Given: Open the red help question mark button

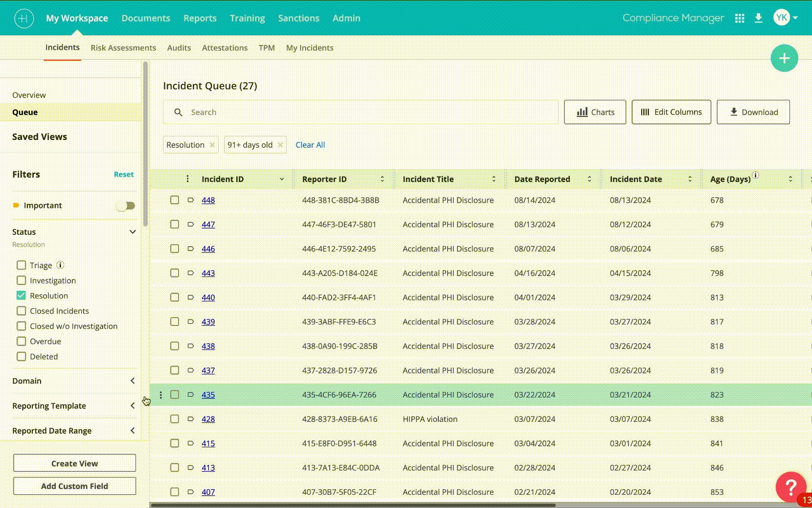Looking at the screenshot, I should [790, 487].
